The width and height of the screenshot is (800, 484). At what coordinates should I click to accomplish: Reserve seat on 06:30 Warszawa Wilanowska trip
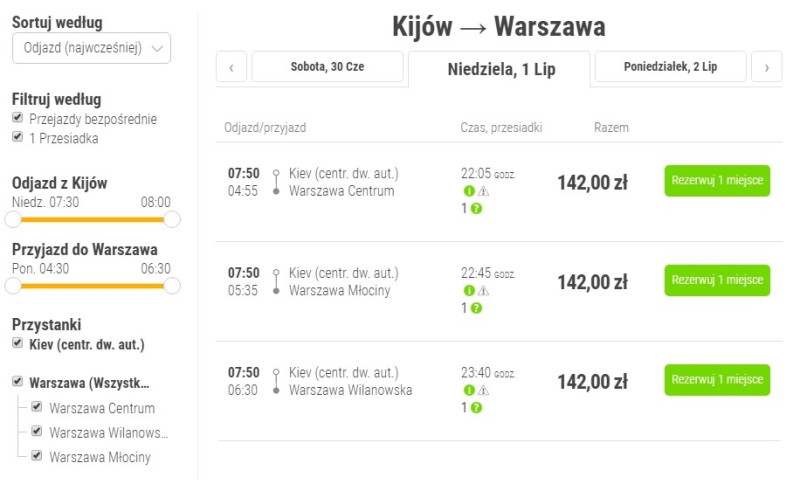point(717,380)
